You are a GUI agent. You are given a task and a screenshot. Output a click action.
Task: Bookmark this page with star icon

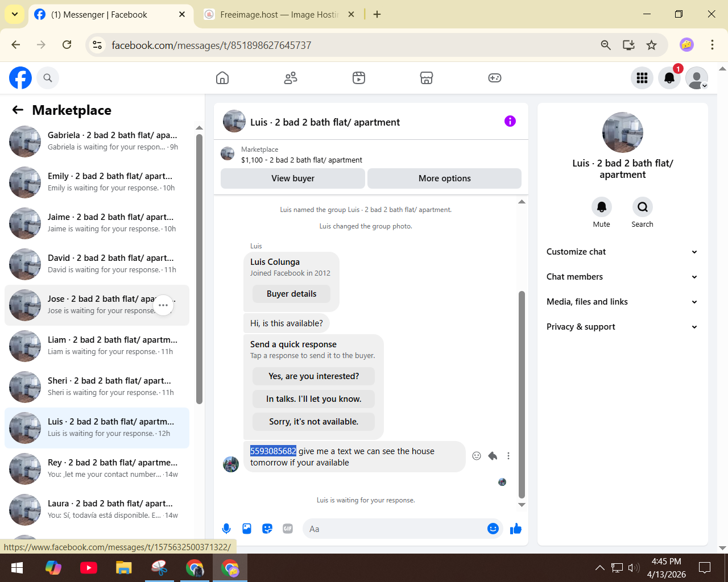pyautogui.click(x=652, y=45)
